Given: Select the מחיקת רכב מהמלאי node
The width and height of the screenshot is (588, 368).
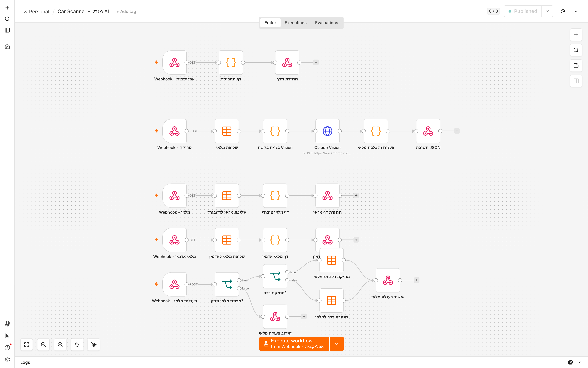Looking at the screenshot, I should click(x=331, y=260).
